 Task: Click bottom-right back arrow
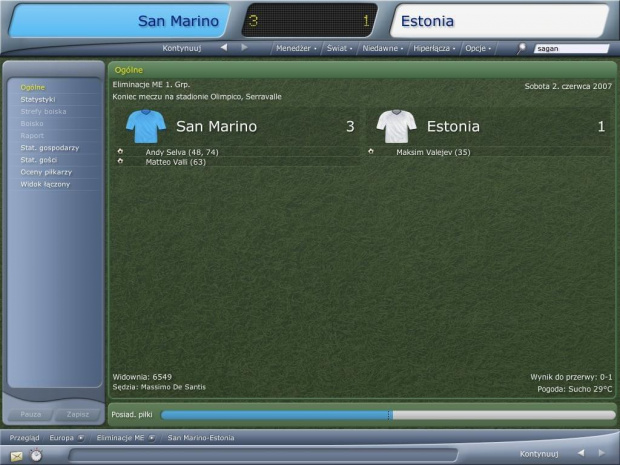(581, 453)
